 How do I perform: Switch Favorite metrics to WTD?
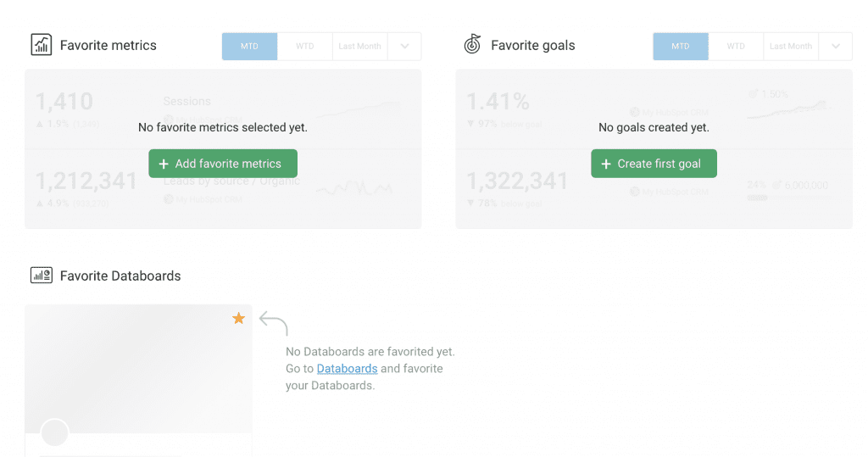pyautogui.click(x=304, y=47)
